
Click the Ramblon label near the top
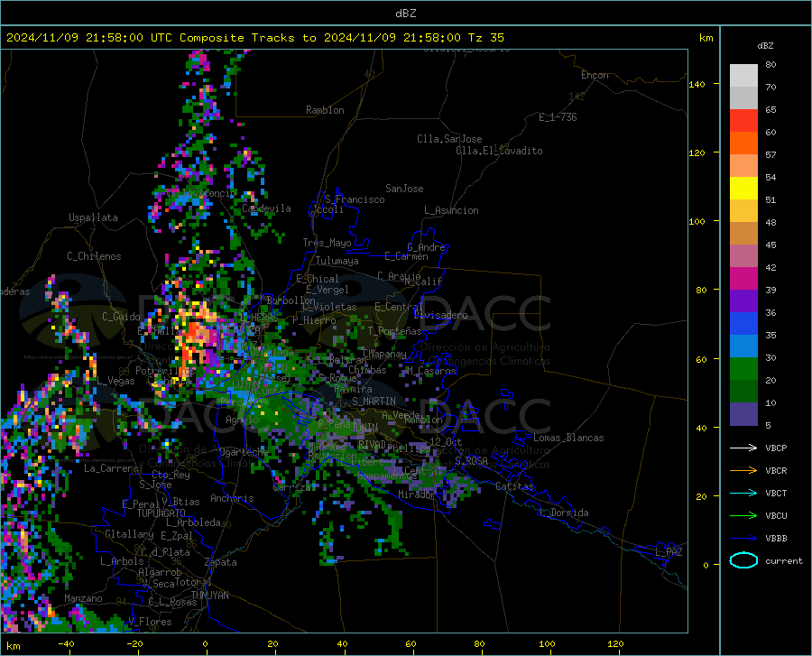325,110
